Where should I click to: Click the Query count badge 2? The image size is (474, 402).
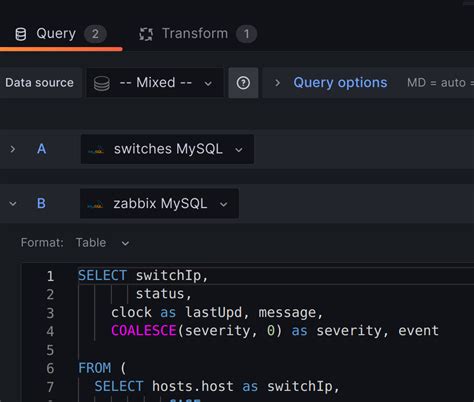[x=95, y=34]
